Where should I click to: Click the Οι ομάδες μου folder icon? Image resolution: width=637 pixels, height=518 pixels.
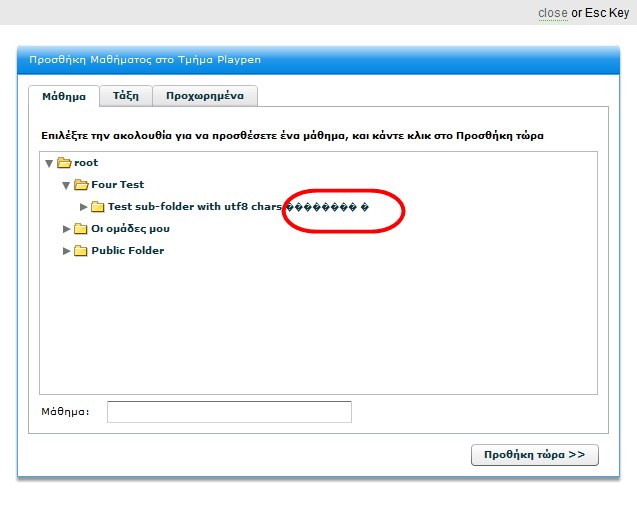pyautogui.click(x=81, y=229)
